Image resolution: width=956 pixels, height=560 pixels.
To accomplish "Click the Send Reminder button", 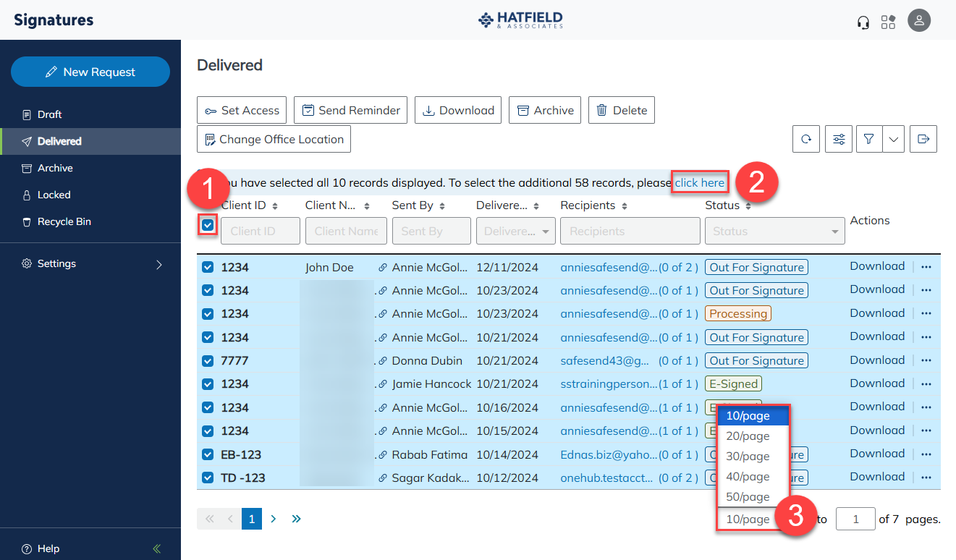I will [350, 110].
